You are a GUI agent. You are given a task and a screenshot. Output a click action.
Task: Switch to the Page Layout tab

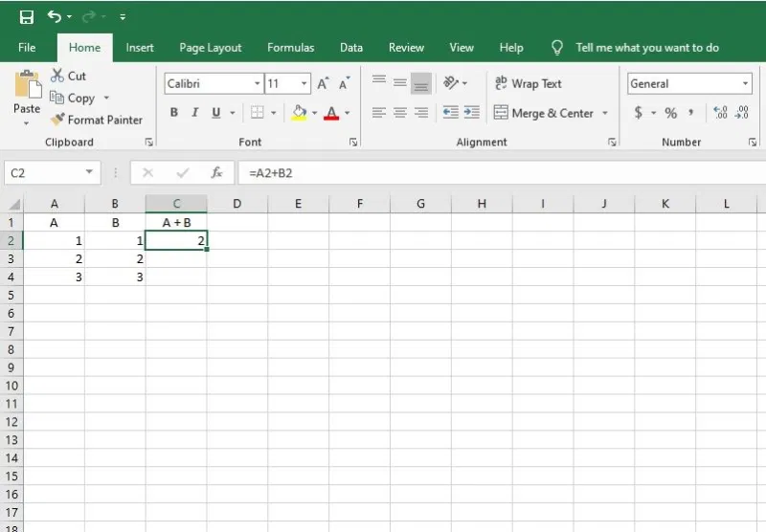(211, 47)
